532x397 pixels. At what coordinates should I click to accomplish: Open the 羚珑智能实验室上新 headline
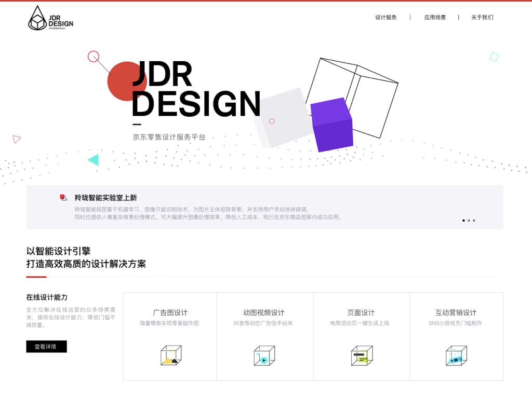105,198
